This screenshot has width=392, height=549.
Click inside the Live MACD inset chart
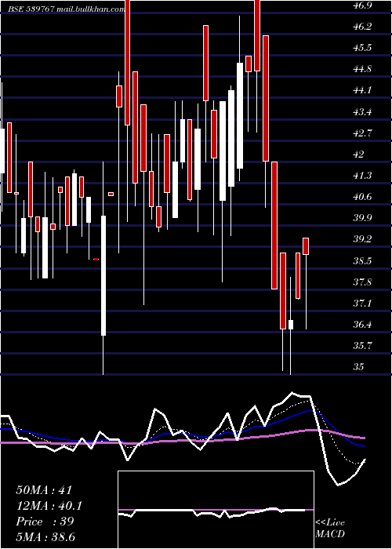(216, 510)
